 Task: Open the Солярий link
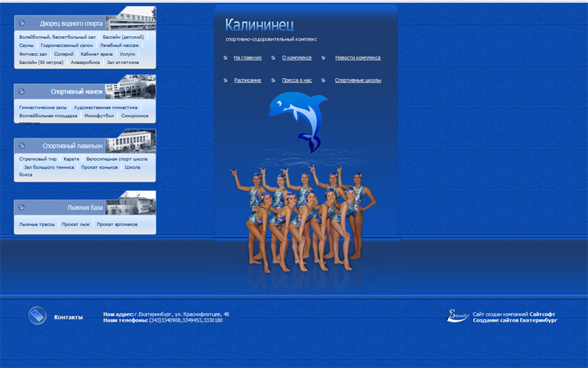tap(64, 54)
